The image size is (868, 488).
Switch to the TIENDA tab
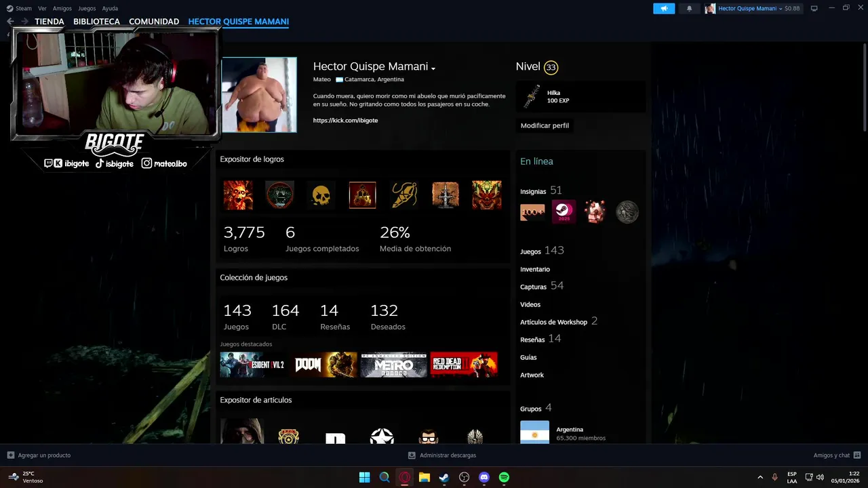tap(50, 22)
